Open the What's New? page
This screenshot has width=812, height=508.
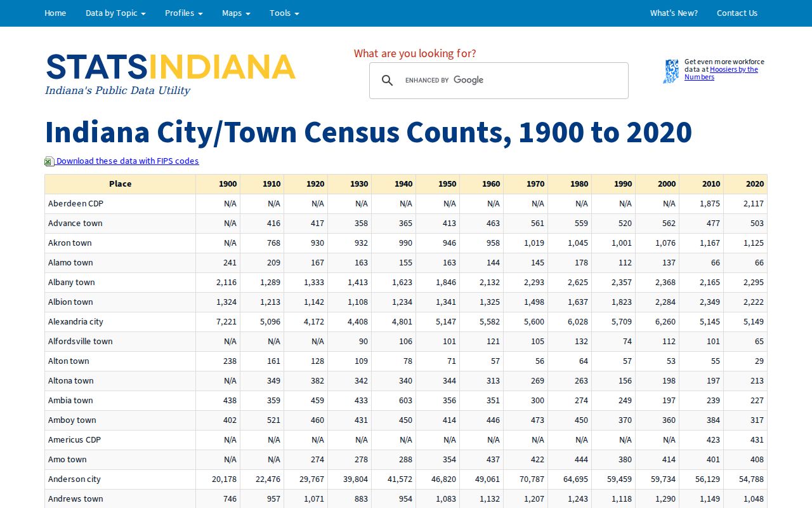click(674, 13)
